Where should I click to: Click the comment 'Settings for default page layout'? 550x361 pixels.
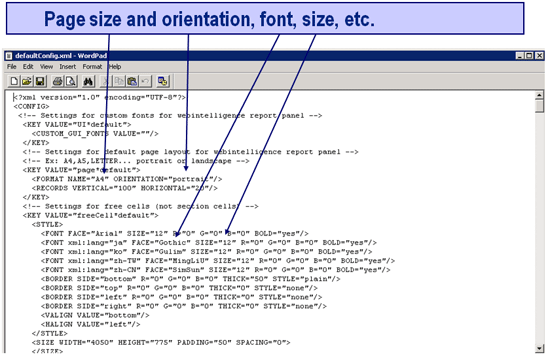tap(190, 152)
